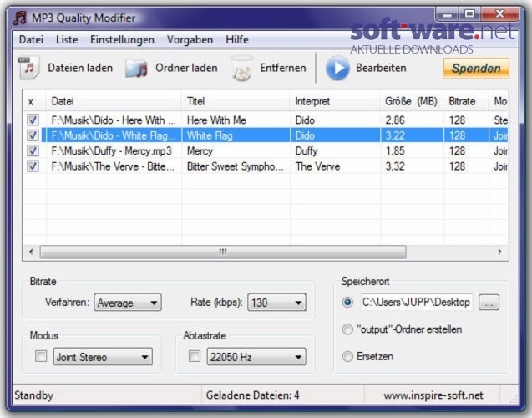Image resolution: width=532 pixels, height=418 pixels.
Task: Click the browse button for output path
Action: pyautogui.click(x=489, y=302)
